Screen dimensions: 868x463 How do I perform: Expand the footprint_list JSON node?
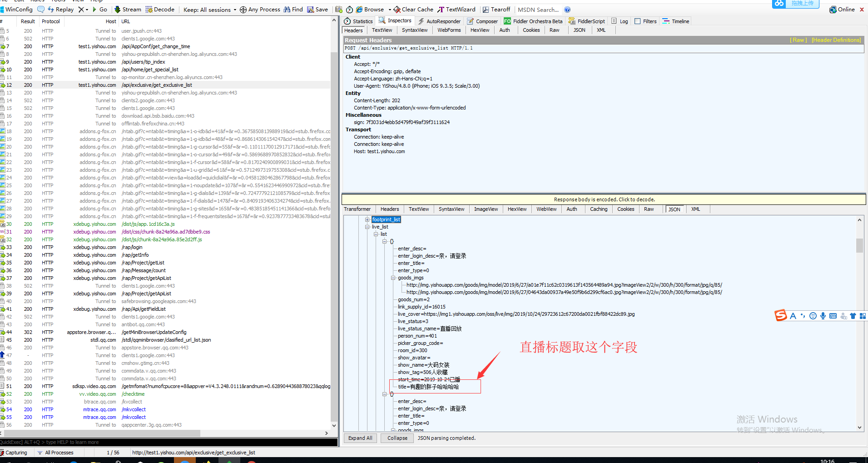pos(367,219)
